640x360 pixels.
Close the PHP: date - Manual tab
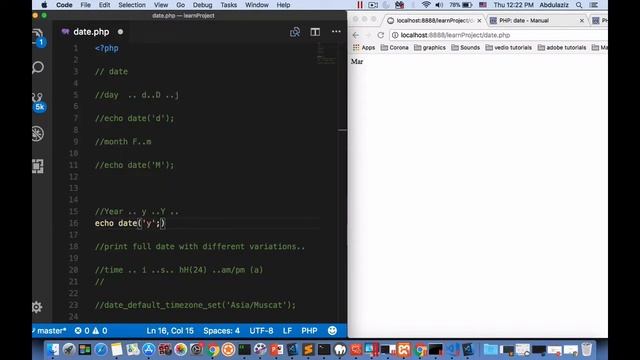582,20
